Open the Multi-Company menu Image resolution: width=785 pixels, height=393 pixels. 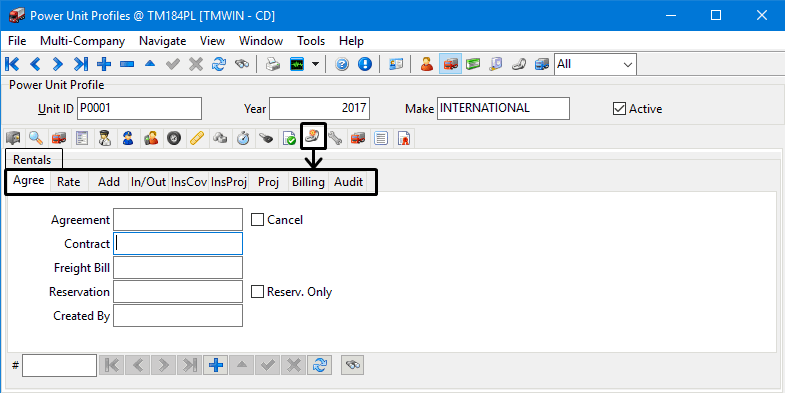tap(83, 41)
